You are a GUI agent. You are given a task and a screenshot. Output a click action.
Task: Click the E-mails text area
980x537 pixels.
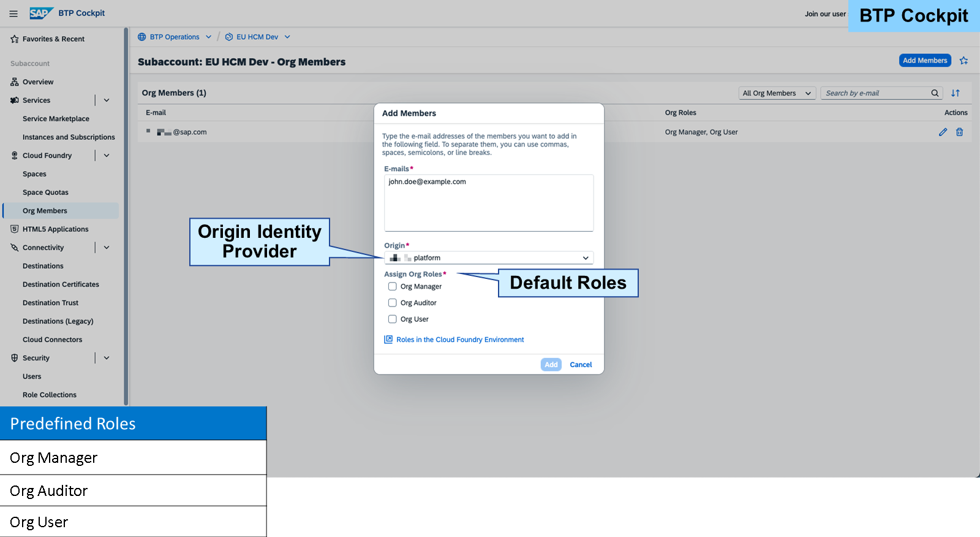(489, 203)
